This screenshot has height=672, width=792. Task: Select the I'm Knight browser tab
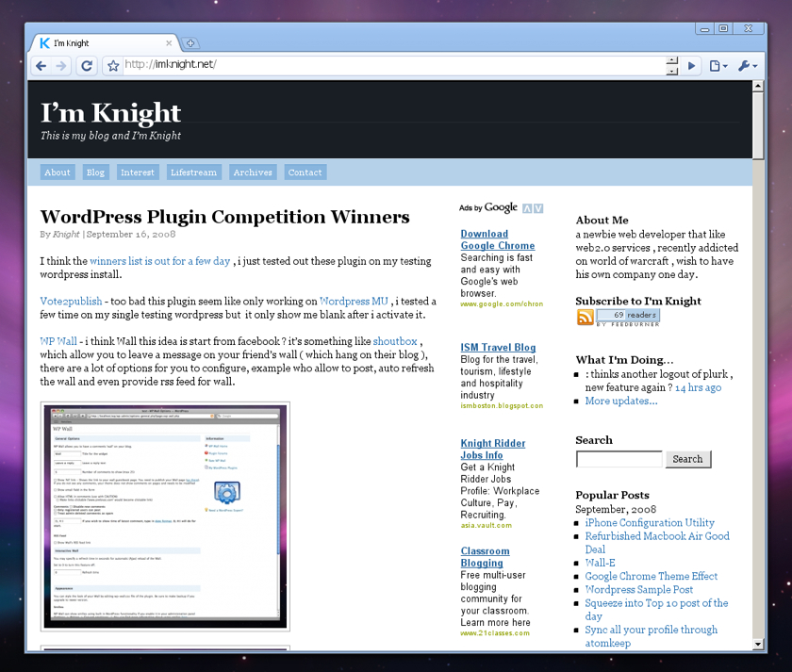(104, 43)
